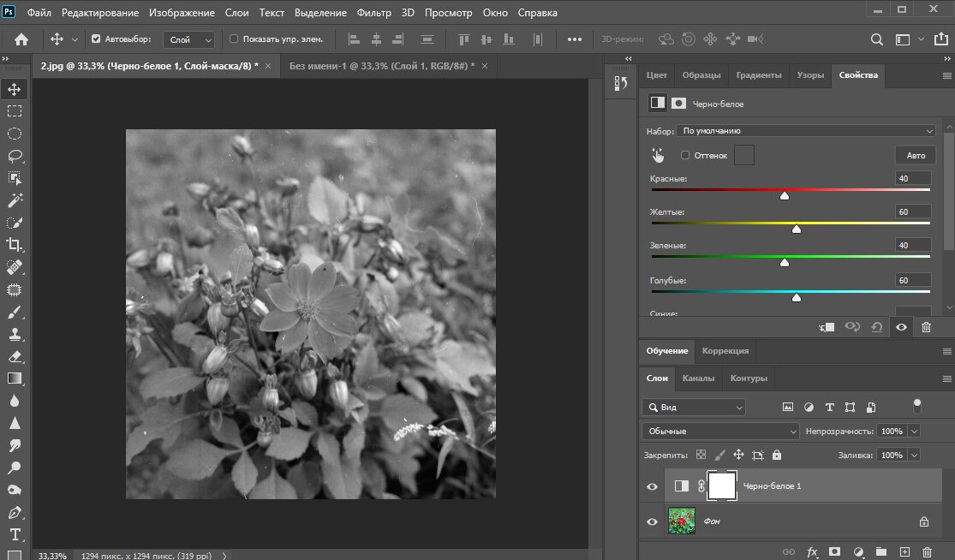Screen dimensions: 955x560
Task: Click the Красные slider handle
Action: coord(785,195)
